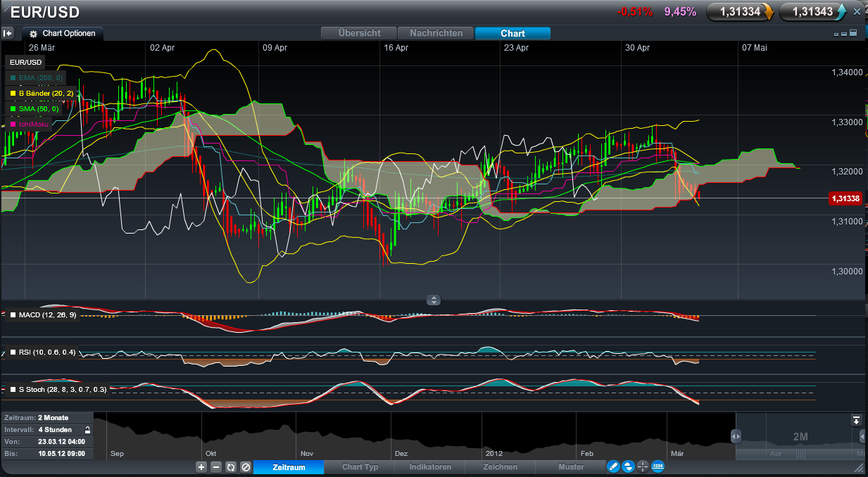Open the Chart Typ dropdown
The image size is (868, 477).
point(359,466)
